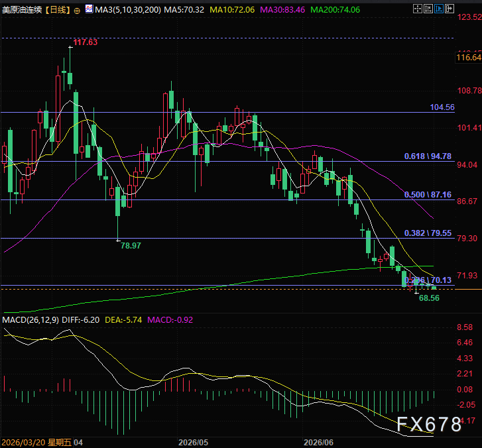Viewport: 482px width, 448px height.
Task: Click the 78.97 low price marker
Action: (131, 245)
